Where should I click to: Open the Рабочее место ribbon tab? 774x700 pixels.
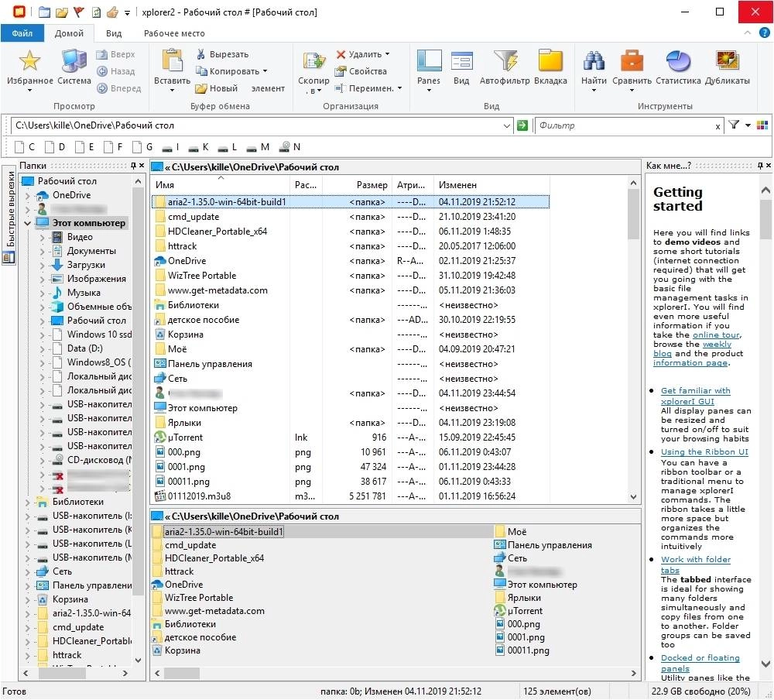click(x=174, y=33)
